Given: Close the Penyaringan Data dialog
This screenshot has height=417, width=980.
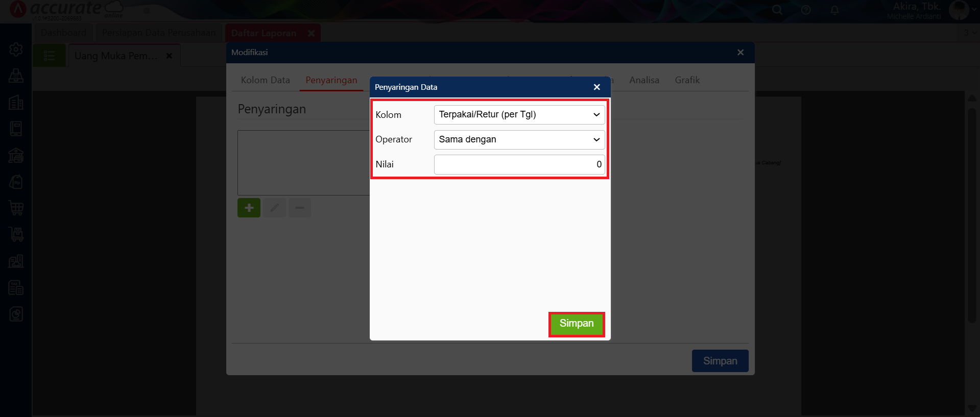Looking at the screenshot, I should [596, 87].
